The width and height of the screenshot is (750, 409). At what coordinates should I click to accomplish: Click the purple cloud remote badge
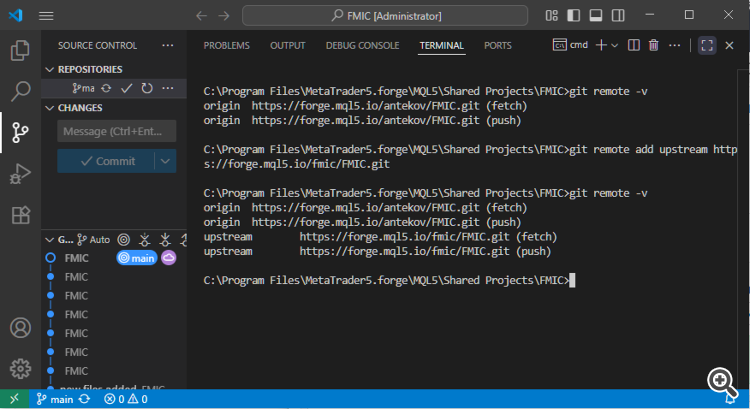coord(168,258)
